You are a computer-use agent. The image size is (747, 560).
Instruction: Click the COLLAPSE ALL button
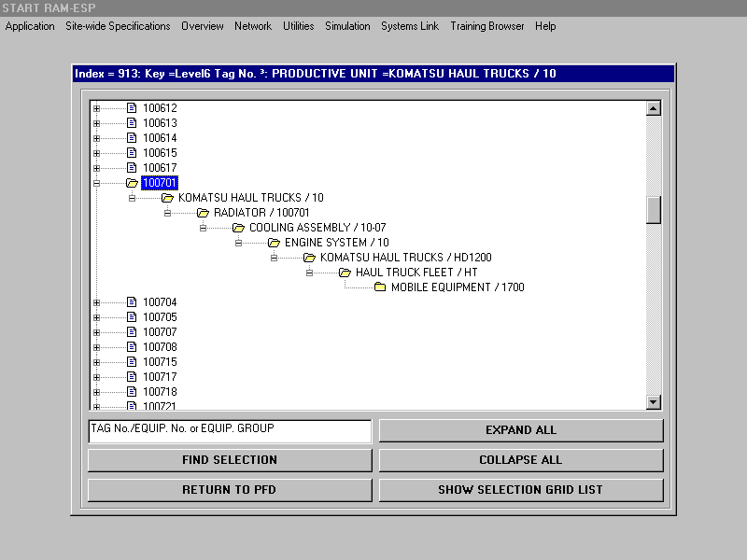point(521,460)
